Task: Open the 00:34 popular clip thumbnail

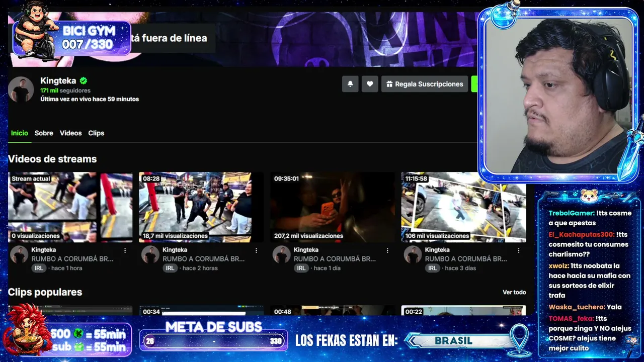Action: coord(201,311)
